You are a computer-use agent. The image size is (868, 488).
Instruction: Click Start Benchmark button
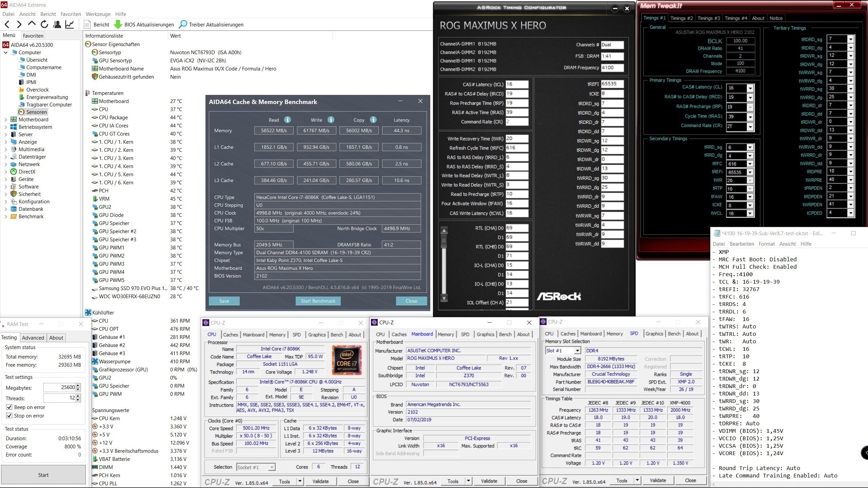coord(318,301)
